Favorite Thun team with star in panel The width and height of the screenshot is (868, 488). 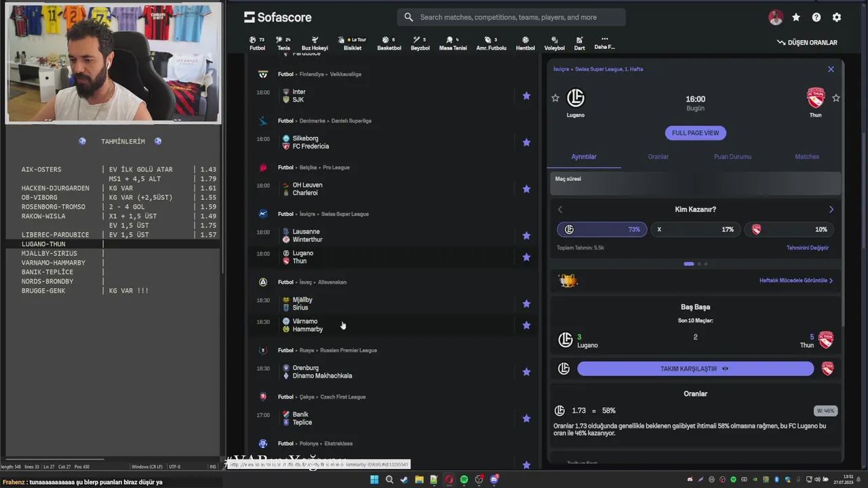(836, 98)
